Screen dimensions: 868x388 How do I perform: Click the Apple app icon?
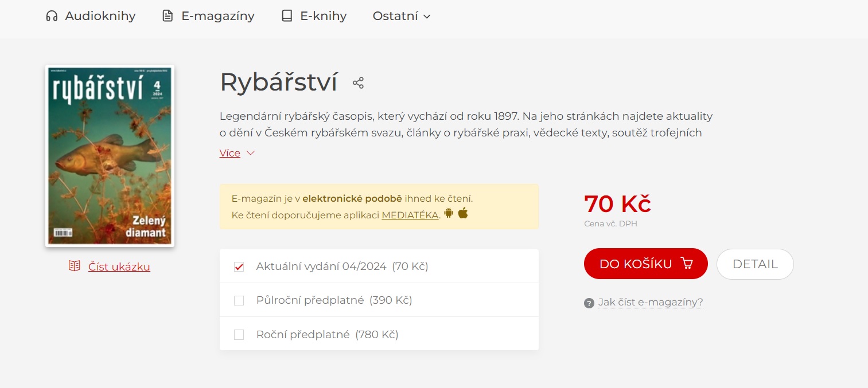click(463, 213)
